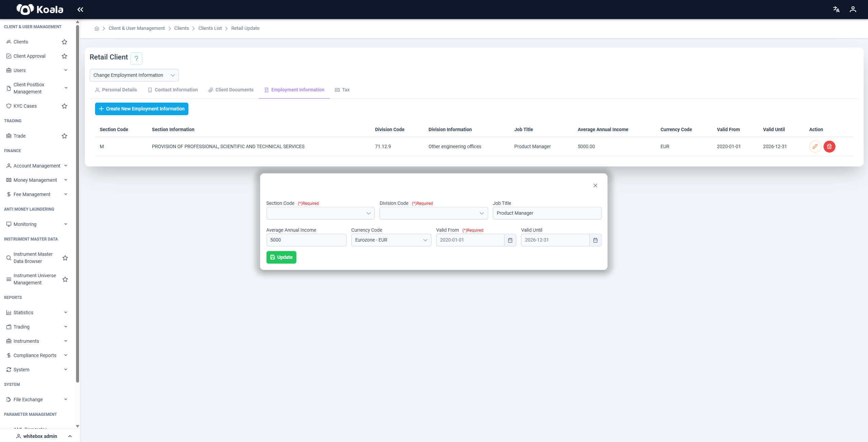
Task: Collapse the sidebar with double-chevron icon
Action: (x=80, y=10)
